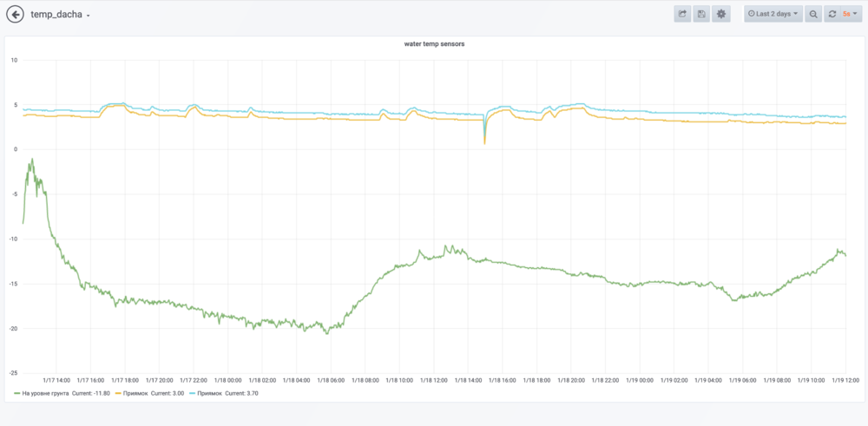Open dashboard settings gear icon
Viewport: 868px width, 426px height.
pyautogui.click(x=721, y=14)
